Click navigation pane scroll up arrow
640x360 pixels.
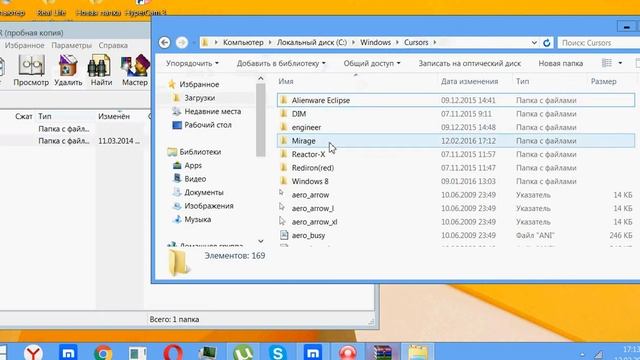click(260, 78)
